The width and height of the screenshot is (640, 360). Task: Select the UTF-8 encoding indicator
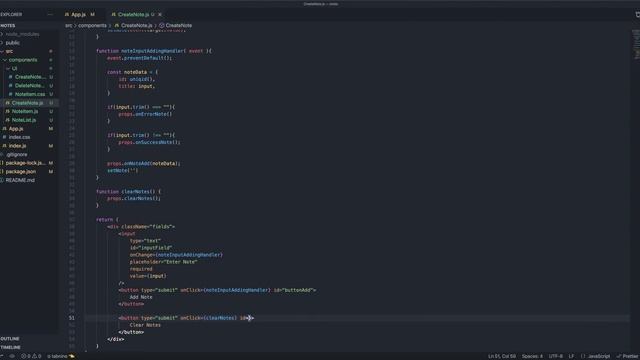556,356
